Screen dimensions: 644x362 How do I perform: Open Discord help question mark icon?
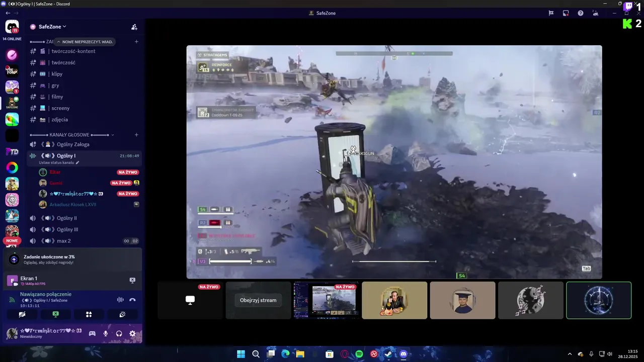tap(581, 13)
